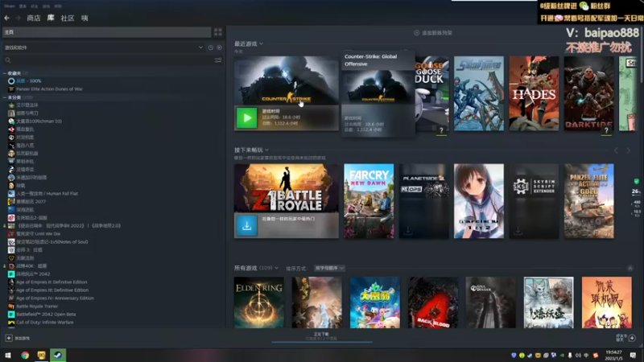Click the add game plus icon
This screenshot has width=644, height=362.
[9, 338]
